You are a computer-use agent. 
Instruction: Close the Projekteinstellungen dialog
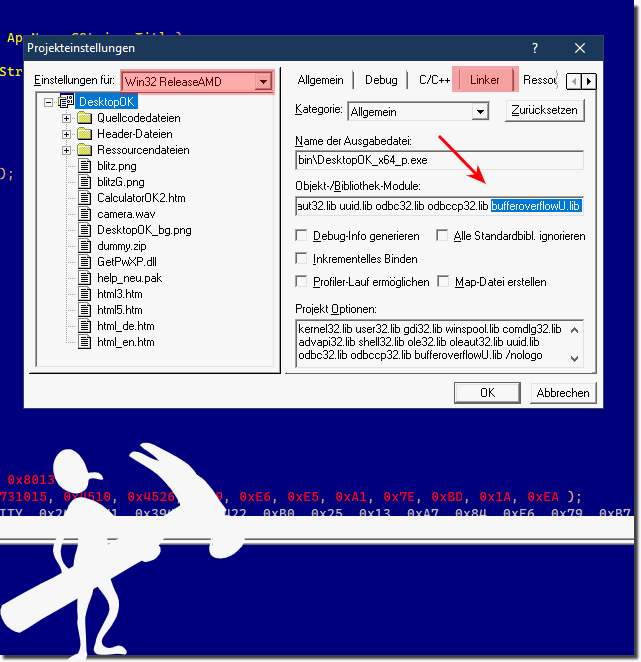[x=580, y=48]
